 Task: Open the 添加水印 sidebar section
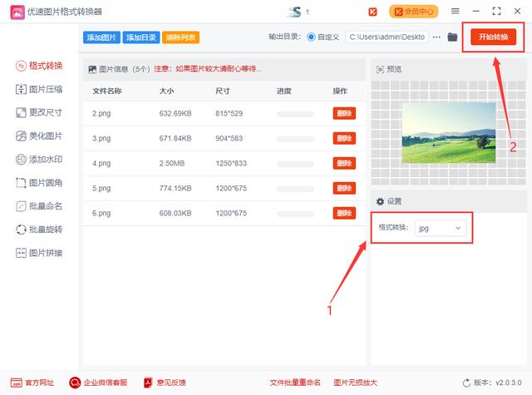39,159
